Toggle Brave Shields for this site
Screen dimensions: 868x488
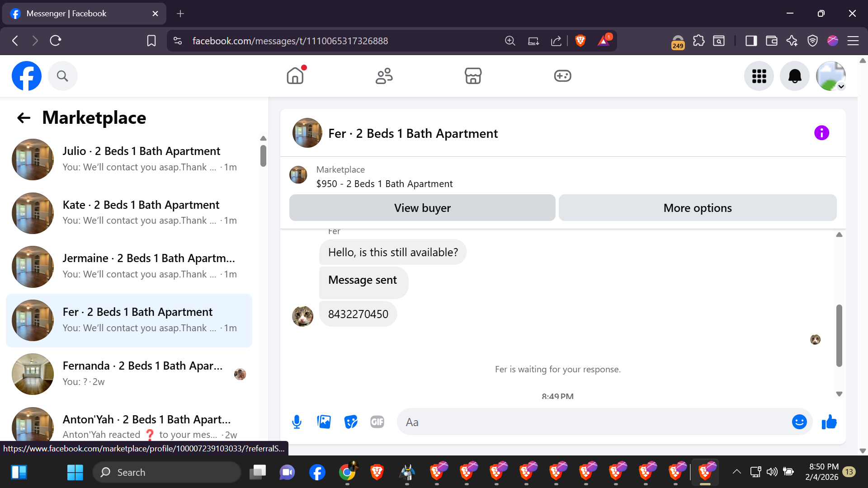click(x=580, y=41)
